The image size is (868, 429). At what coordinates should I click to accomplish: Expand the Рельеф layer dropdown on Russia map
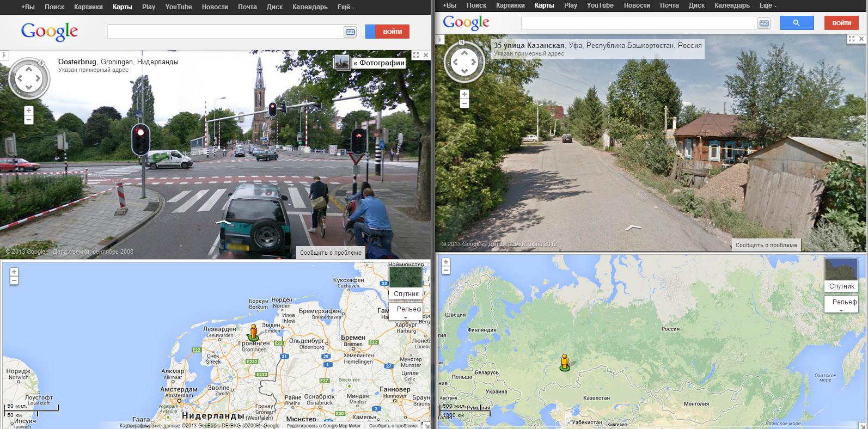coord(841,305)
